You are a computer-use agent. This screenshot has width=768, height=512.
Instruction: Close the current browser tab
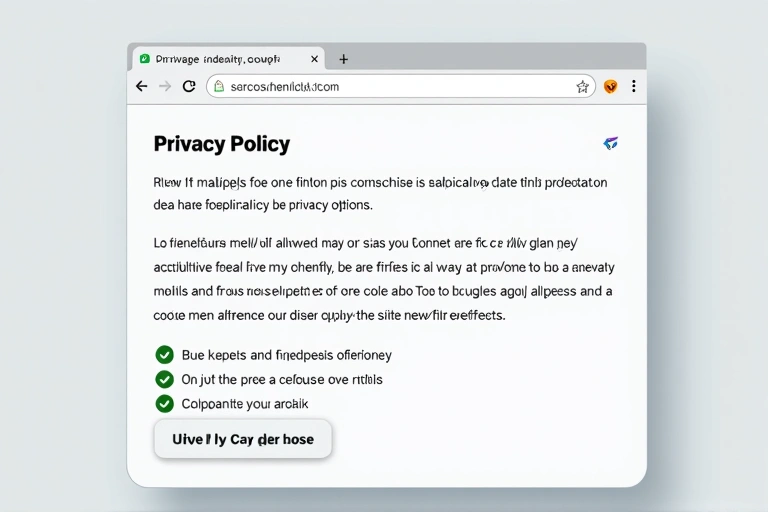pos(314,60)
